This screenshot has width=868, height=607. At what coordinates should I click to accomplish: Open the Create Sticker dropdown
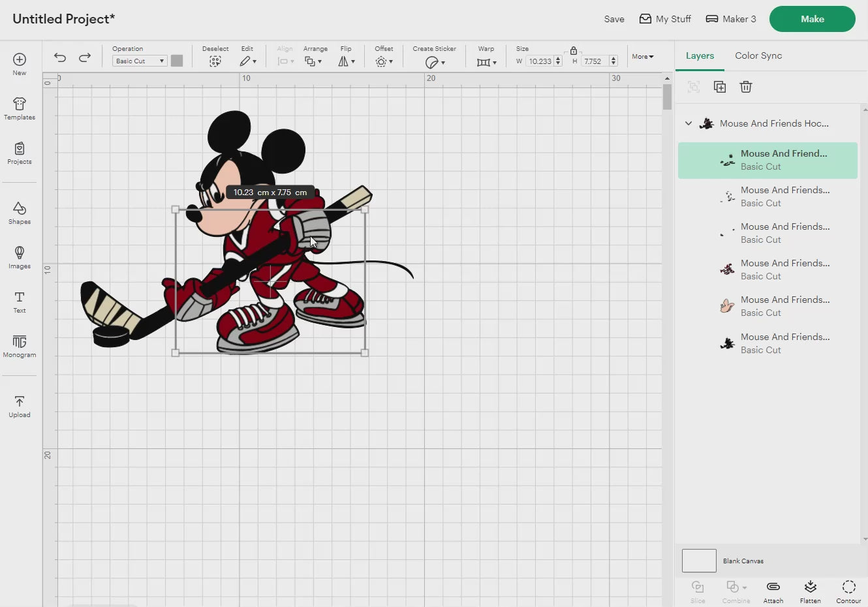coord(435,62)
